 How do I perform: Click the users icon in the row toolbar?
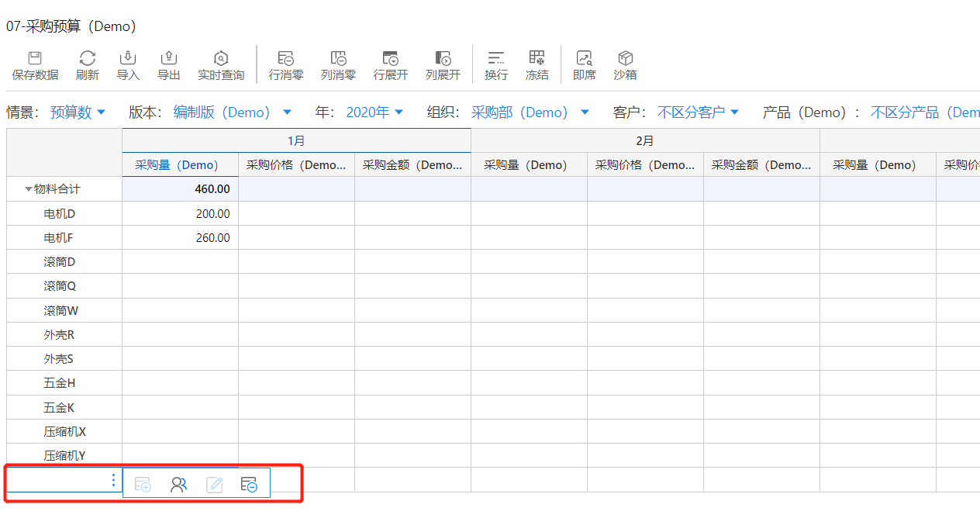pos(179,485)
